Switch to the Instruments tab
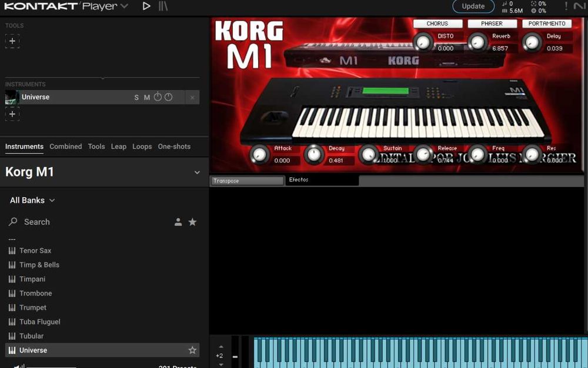The width and height of the screenshot is (588, 368). 24,147
